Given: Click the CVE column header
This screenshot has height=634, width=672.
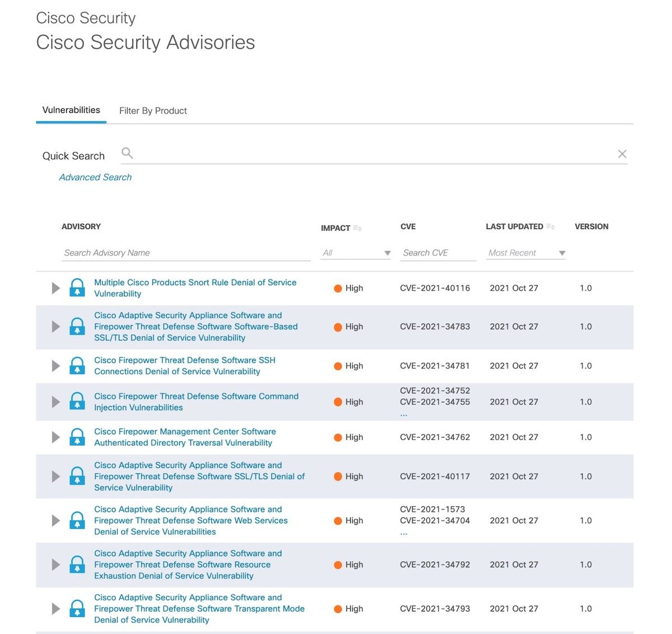Looking at the screenshot, I should point(408,226).
